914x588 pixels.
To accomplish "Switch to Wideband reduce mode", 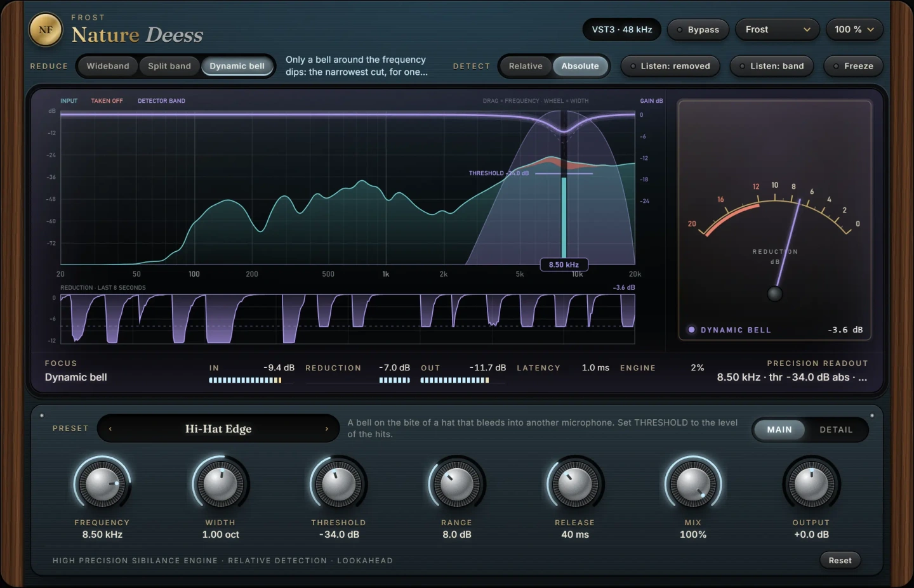I will (x=108, y=66).
